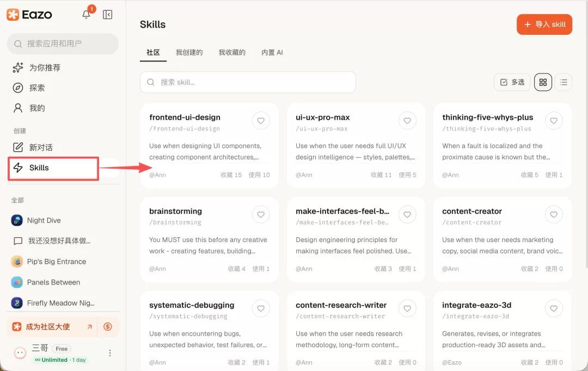Screen dimensions: 588x371
Task: Click the 三哥 user avatar
Action: [20, 353]
